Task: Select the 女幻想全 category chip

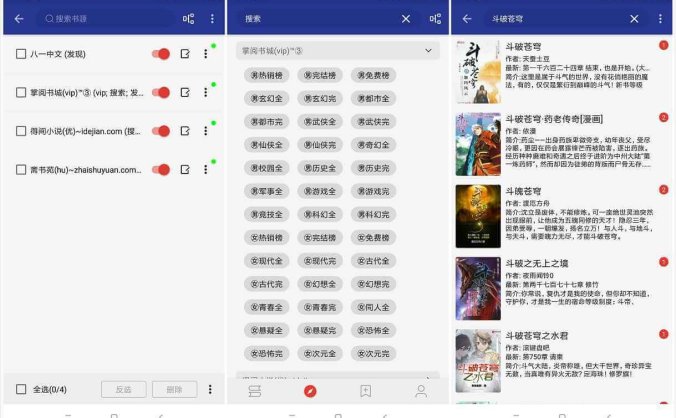Action: pyautogui.click(x=320, y=284)
